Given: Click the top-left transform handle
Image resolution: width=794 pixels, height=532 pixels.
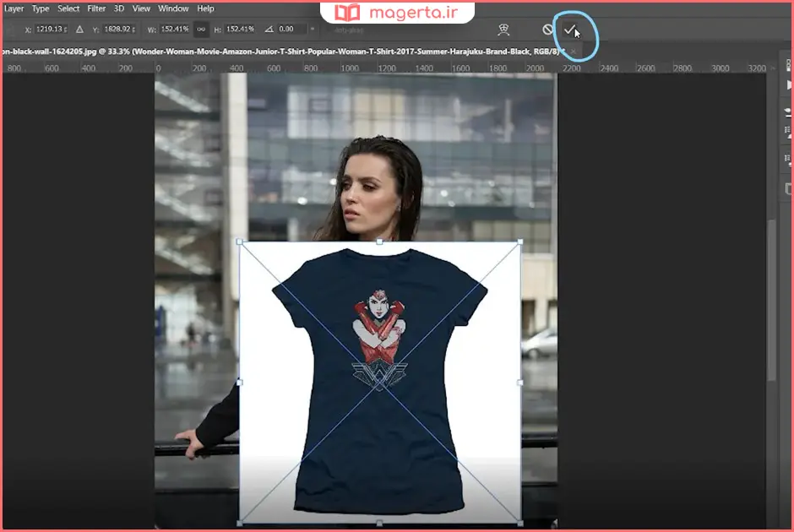Looking at the screenshot, I should point(240,242).
